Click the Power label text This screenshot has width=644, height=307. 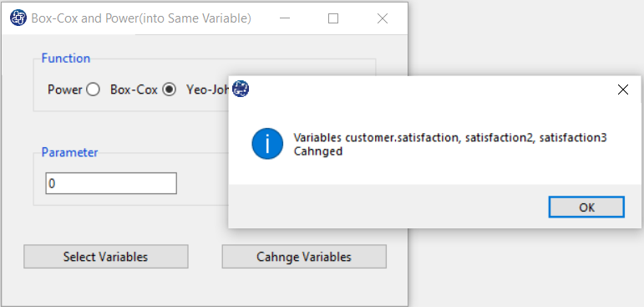65,90
